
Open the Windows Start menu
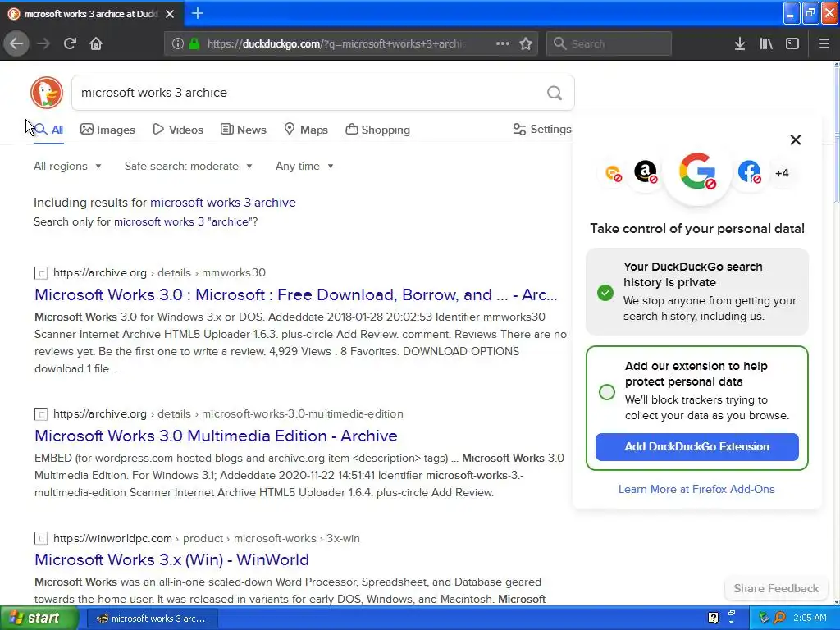39,618
